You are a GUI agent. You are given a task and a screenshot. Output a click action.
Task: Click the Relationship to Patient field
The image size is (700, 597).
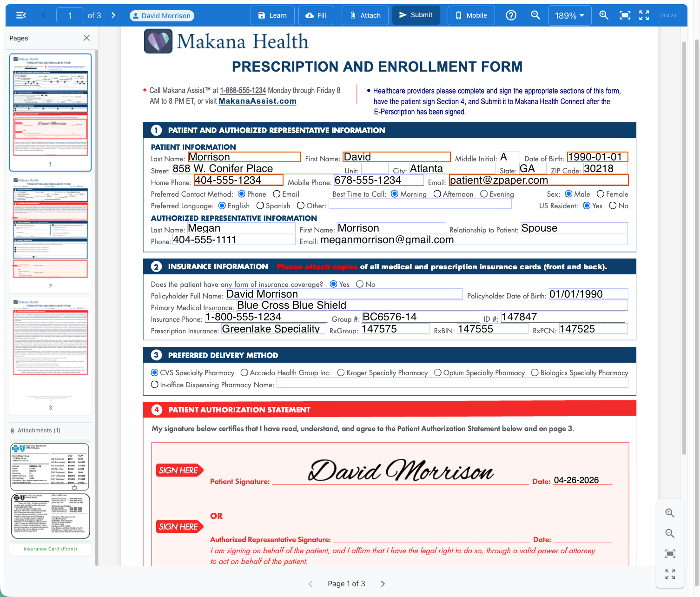click(x=575, y=228)
